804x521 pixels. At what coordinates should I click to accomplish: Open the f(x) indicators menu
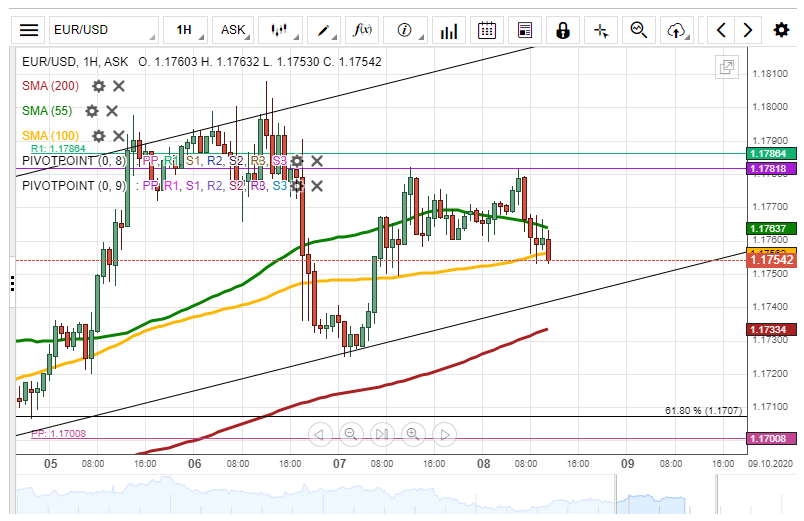[x=361, y=30]
